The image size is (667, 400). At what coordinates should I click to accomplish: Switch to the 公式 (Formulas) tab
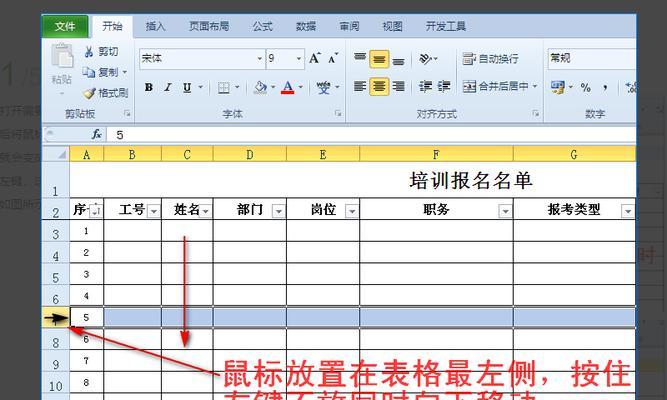(262, 26)
